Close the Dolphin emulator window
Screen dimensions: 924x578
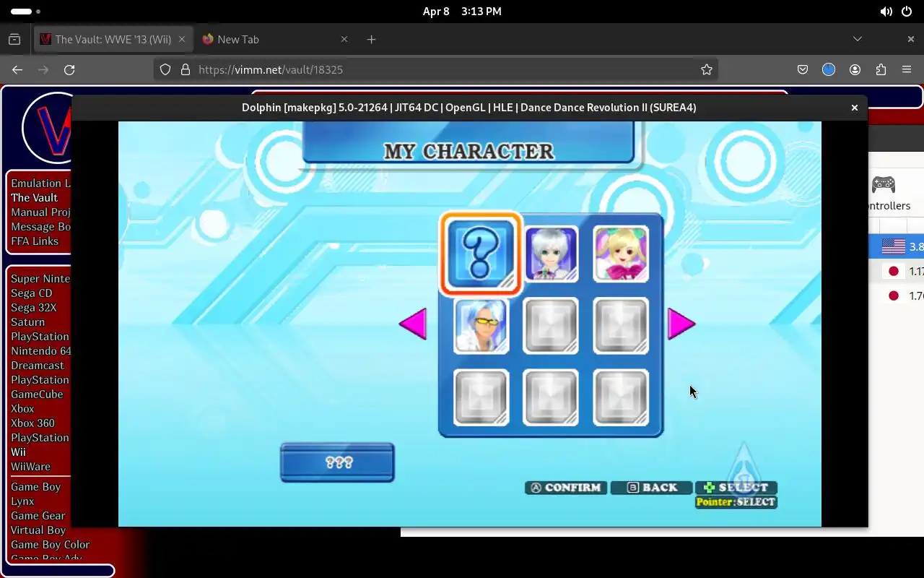[x=854, y=108]
